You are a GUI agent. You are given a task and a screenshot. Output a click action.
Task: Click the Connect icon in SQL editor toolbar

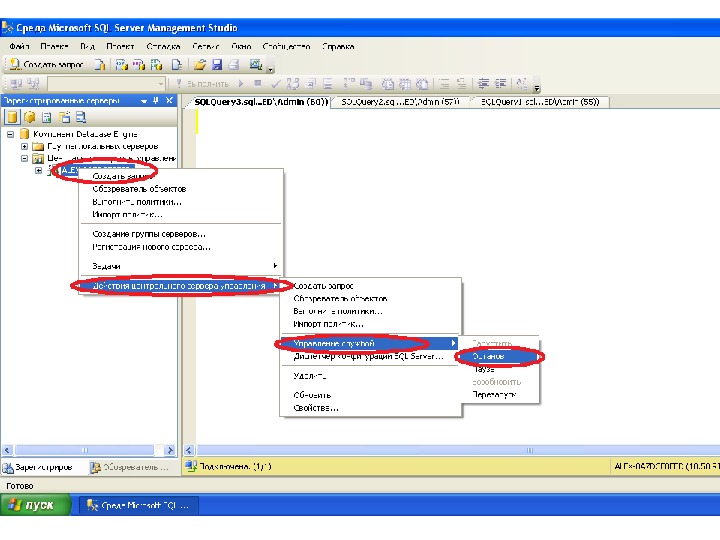16,84
